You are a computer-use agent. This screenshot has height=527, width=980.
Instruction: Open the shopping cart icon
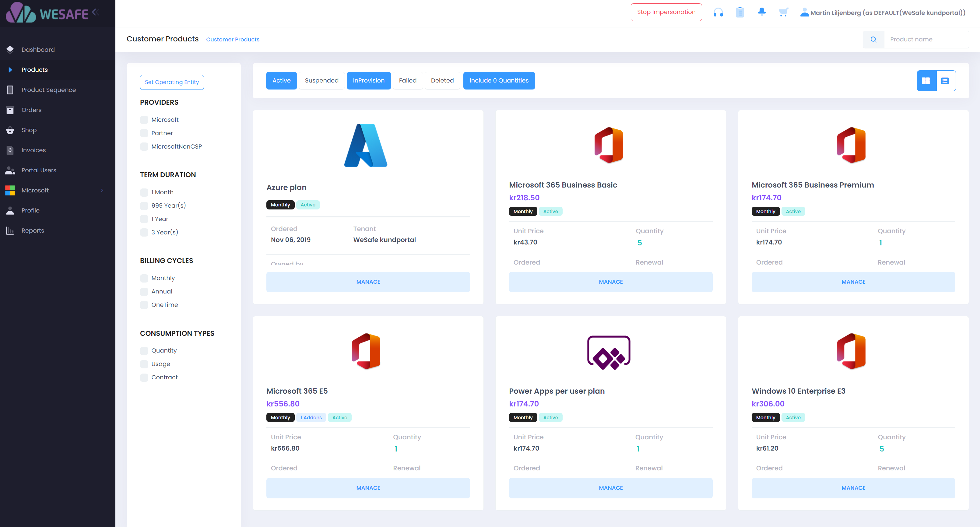point(783,12)
